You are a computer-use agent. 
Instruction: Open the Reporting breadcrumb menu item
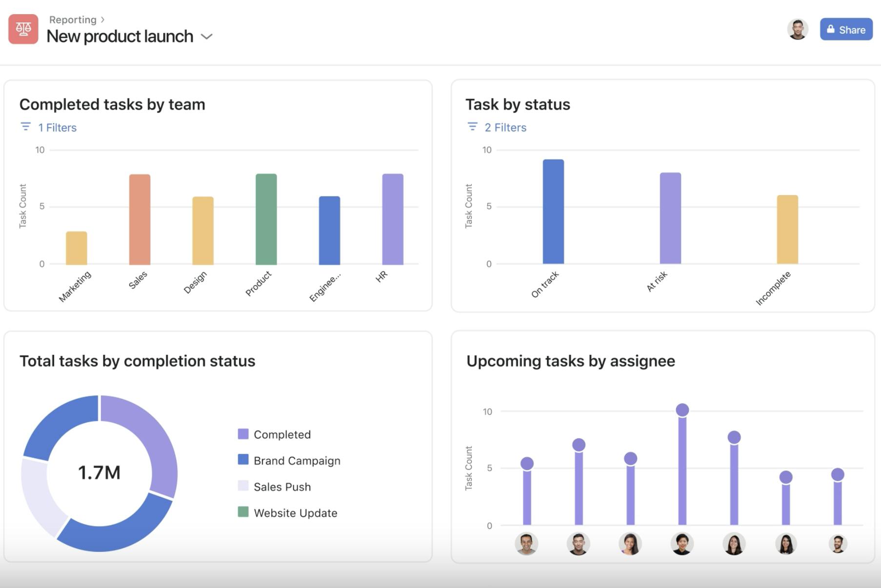[x=73, y=20]
